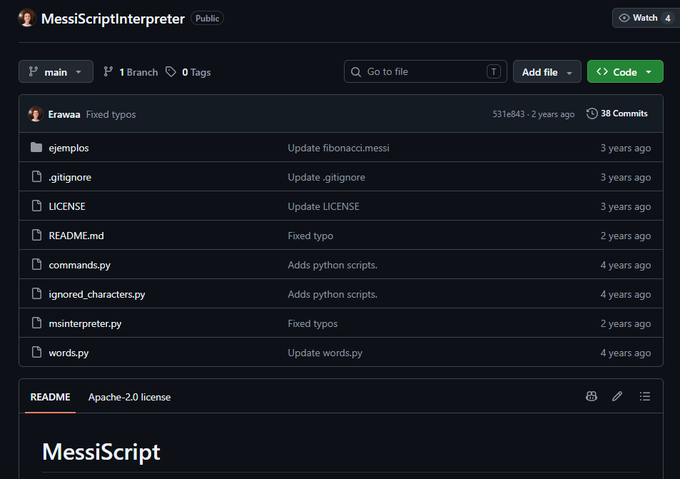Viewport: 680px width, 479px height.
Task: Click the T keyboard shortcut hint
Action: pyautogui.click(x=494, y=72)
